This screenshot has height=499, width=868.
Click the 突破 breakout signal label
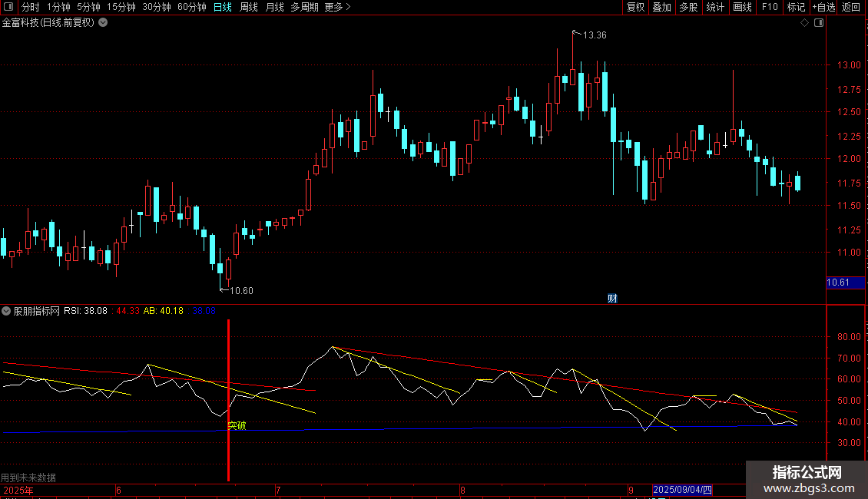click(x=237, y=425)
